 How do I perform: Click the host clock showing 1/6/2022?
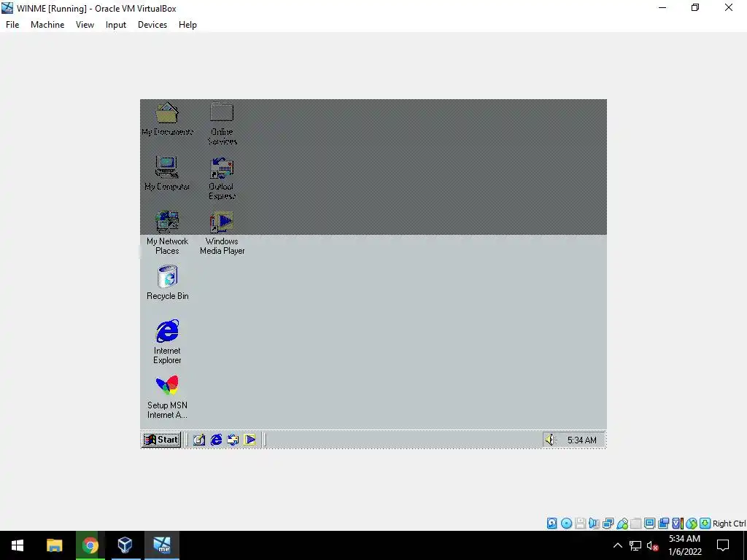[684, 545]
